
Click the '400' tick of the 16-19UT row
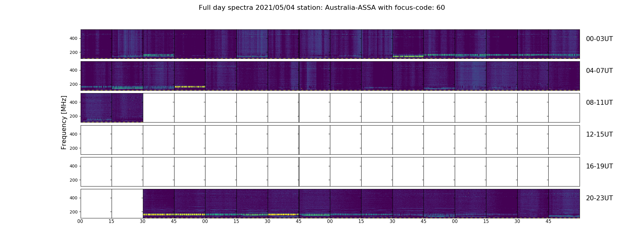coord(74,166)
